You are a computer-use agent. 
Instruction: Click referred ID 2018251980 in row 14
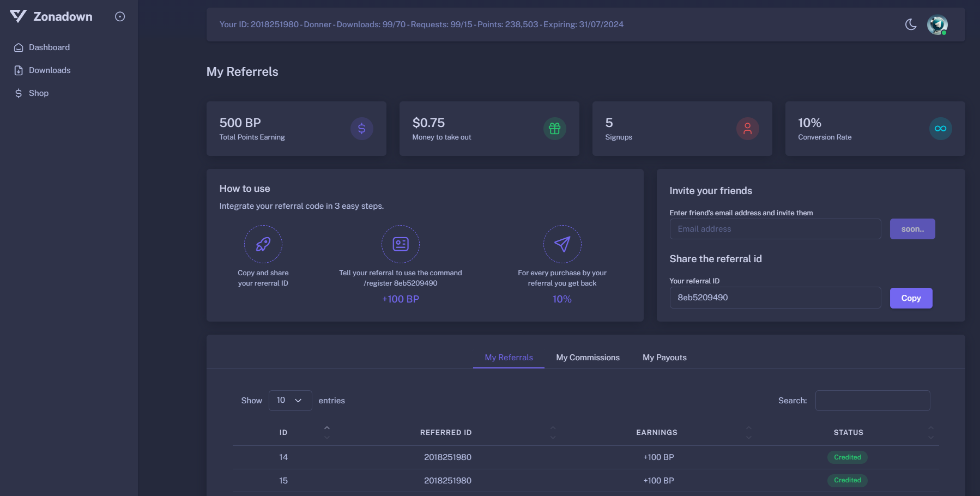pyautogui.click(x=448, y=457)
